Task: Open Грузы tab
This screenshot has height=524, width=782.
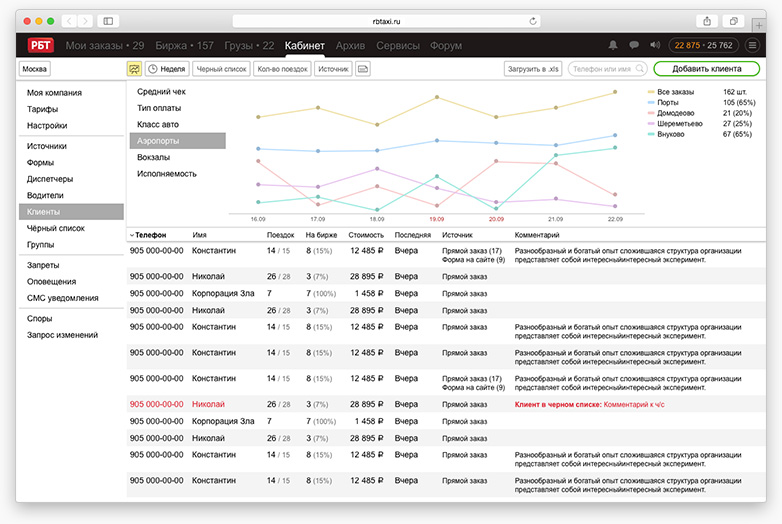Action: [249, 45]
